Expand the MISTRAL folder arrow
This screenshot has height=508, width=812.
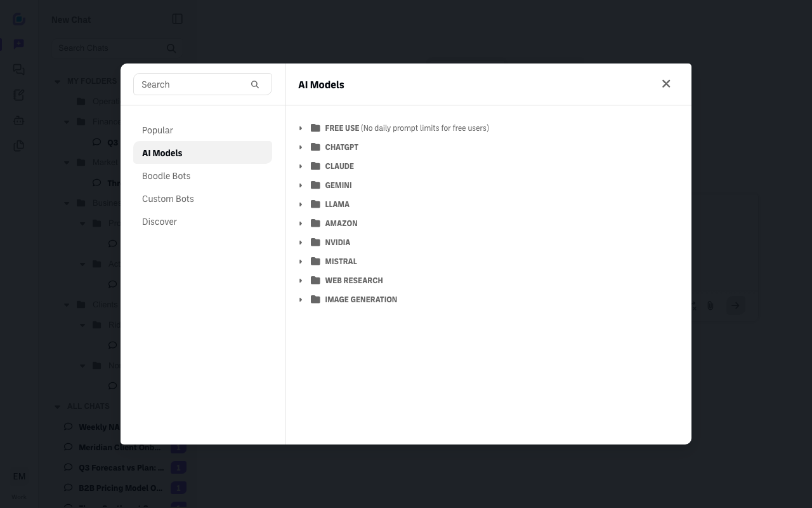pyautogui.click(x=301, y=262)
